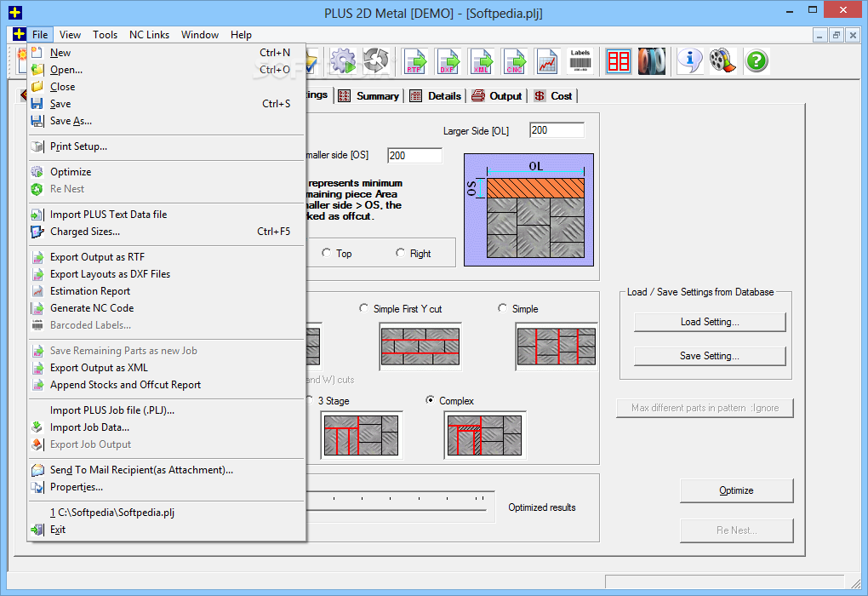This screenshot has width=868, height=596.
Task: Click the XML export toolbar icon
Action: tap(481, 61)
